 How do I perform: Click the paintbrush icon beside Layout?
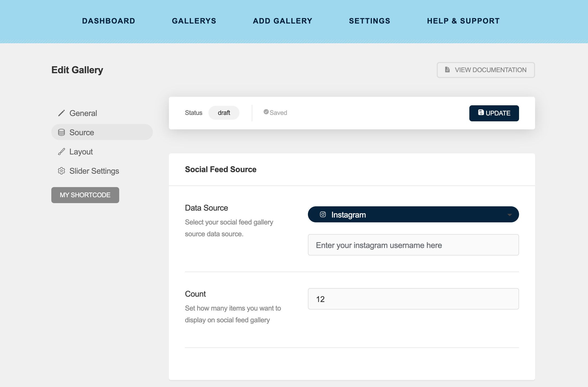click(61, 152)
